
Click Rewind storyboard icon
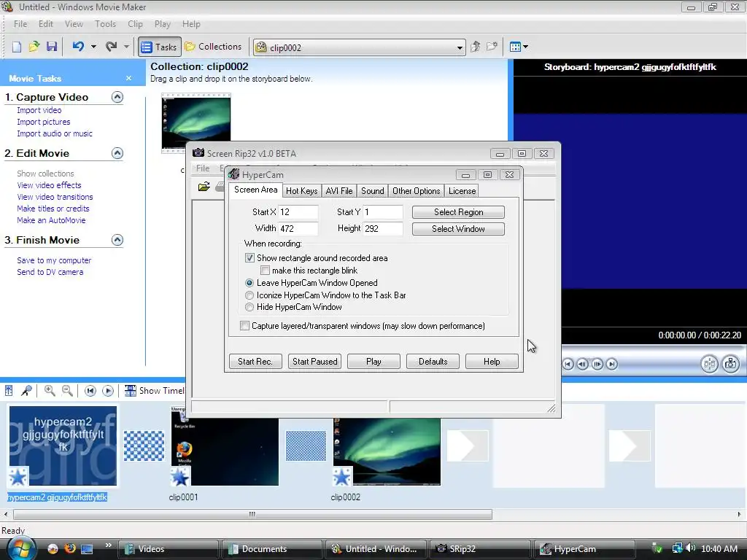pos(90,391)
